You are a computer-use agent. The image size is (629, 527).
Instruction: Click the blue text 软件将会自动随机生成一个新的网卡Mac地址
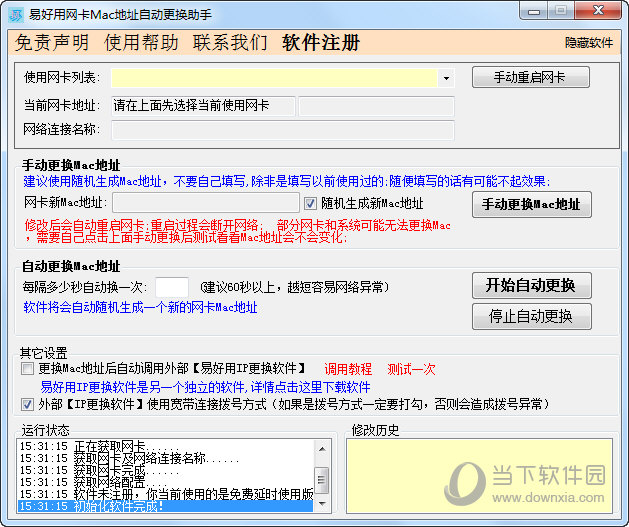pyautogui.click(x=140, y=308)
